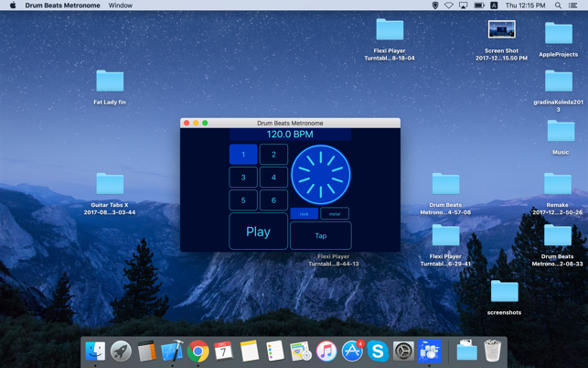This screenshot has width=588, height=368.
Task: Click the Wi-Fi status icon
Action: click(449, 5)
